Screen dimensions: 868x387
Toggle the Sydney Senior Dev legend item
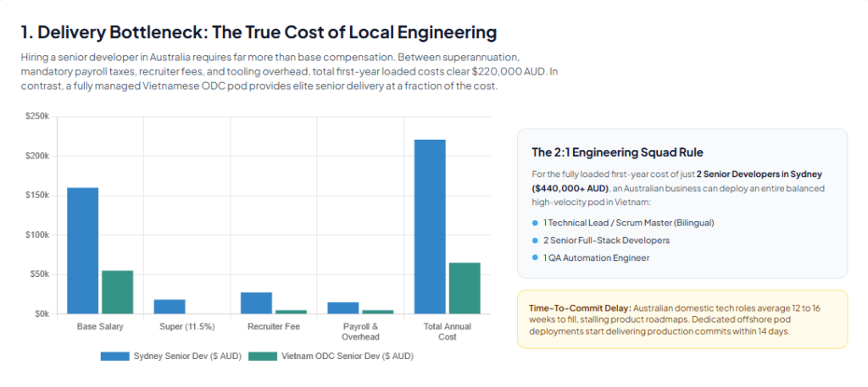tap(171, 356)
